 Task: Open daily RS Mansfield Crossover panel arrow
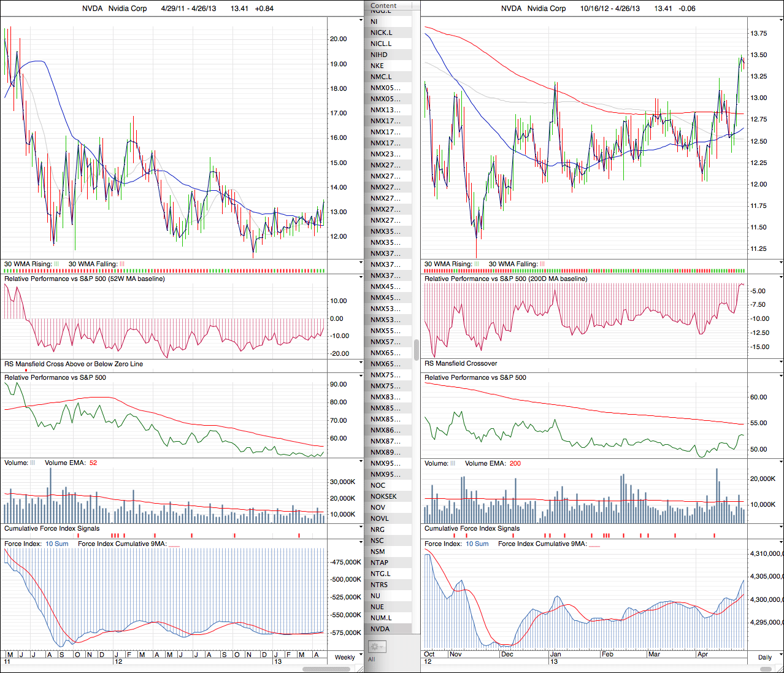780,363
